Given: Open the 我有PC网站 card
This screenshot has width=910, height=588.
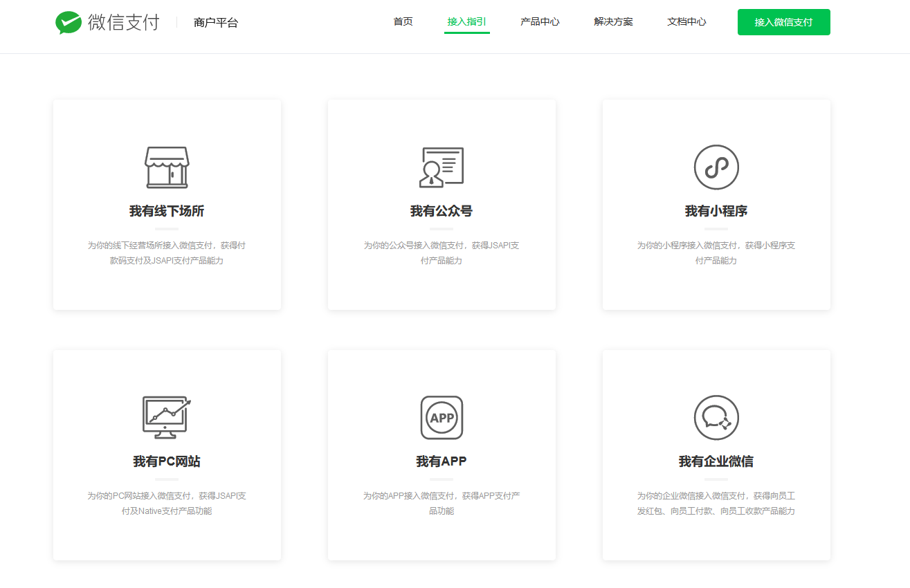Looking at the screenshot, I should click(x=166, y=454).
